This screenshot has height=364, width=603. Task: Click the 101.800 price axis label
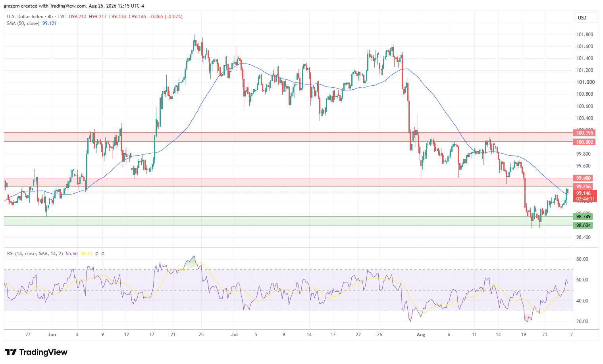[585, 35]
